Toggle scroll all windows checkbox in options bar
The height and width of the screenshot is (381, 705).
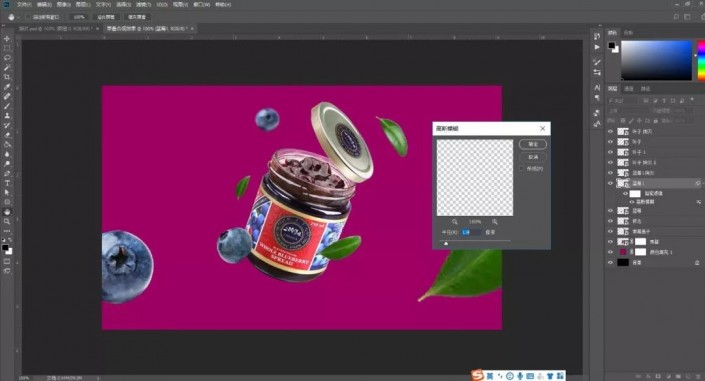(28, 17)
